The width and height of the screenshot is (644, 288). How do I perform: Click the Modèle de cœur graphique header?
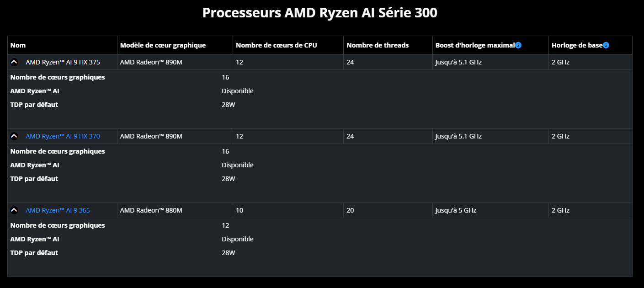pos(163,45)
